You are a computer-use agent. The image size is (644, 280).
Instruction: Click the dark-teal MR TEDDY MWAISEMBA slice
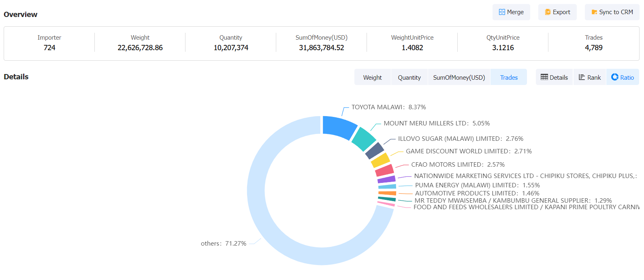pos(387,199)
